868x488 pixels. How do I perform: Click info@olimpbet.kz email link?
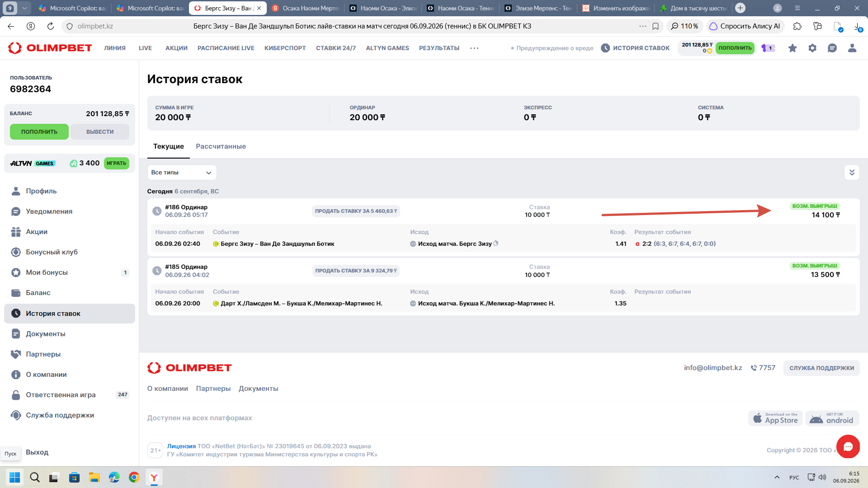[713, 368]
